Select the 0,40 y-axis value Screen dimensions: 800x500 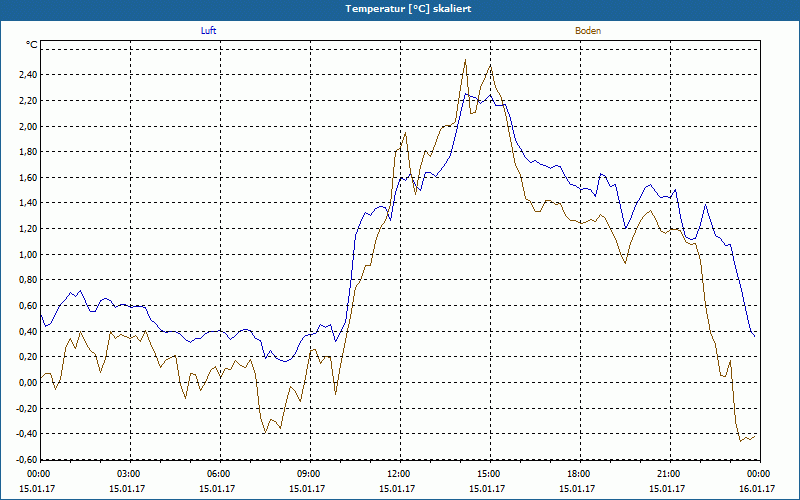(29, 332)
